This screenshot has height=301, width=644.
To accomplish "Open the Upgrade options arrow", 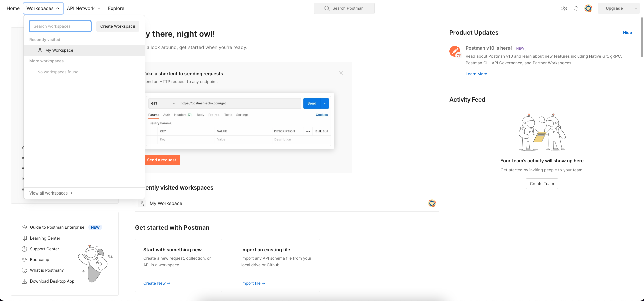I will pyautogui.click(x=635, y=8).
